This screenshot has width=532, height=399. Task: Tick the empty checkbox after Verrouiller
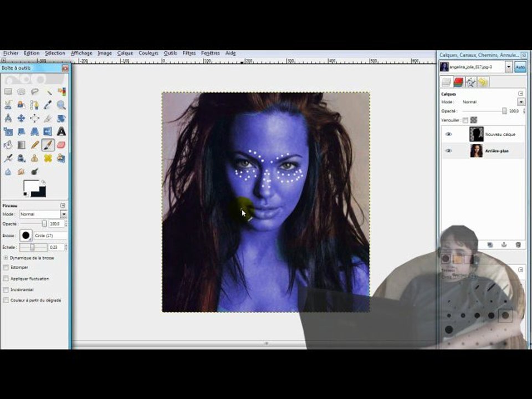coord(465,120)
